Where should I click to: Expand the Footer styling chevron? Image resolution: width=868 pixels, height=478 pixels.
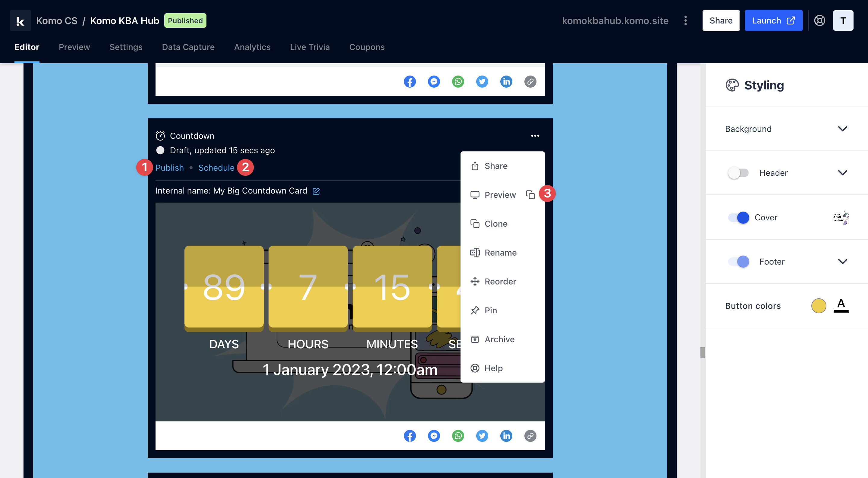(842, 262)
